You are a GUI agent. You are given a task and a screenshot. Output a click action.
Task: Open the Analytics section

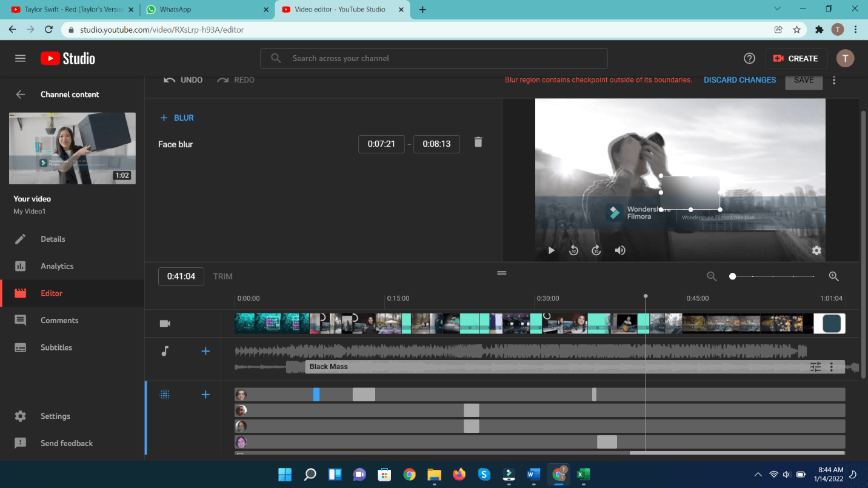pyautogui.click(x=72, y=266)
